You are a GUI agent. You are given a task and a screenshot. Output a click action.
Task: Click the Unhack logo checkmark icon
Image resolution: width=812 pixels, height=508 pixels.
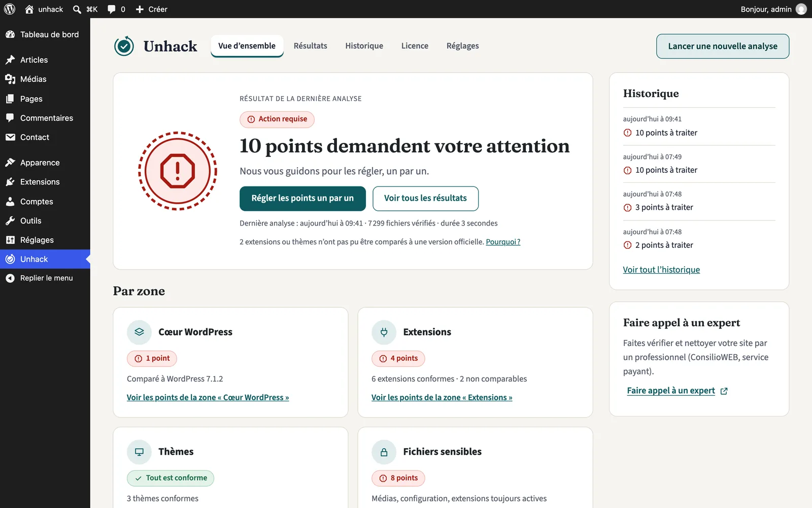124,46
